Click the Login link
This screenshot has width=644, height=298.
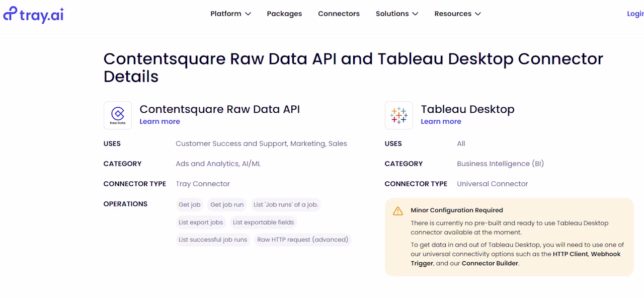point(635,14)
